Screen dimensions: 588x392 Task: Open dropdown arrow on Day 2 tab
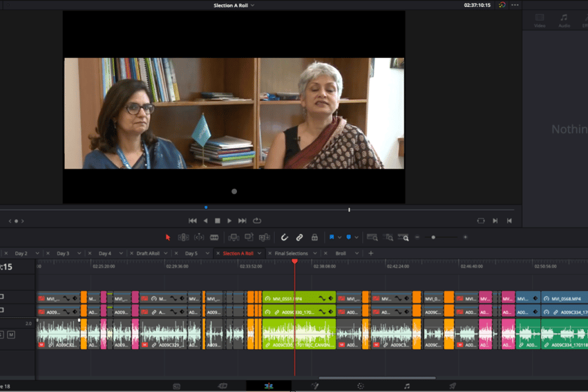pos(37,254)
